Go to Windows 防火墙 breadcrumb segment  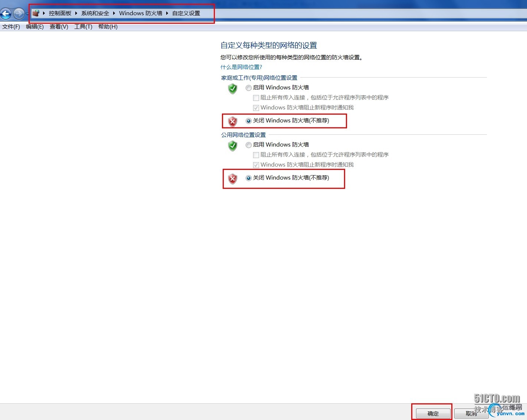141,13
